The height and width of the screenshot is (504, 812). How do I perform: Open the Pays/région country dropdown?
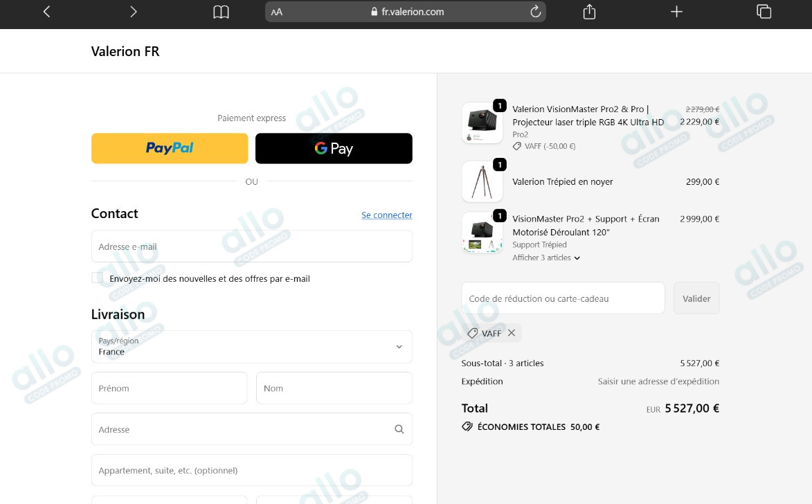251,346
